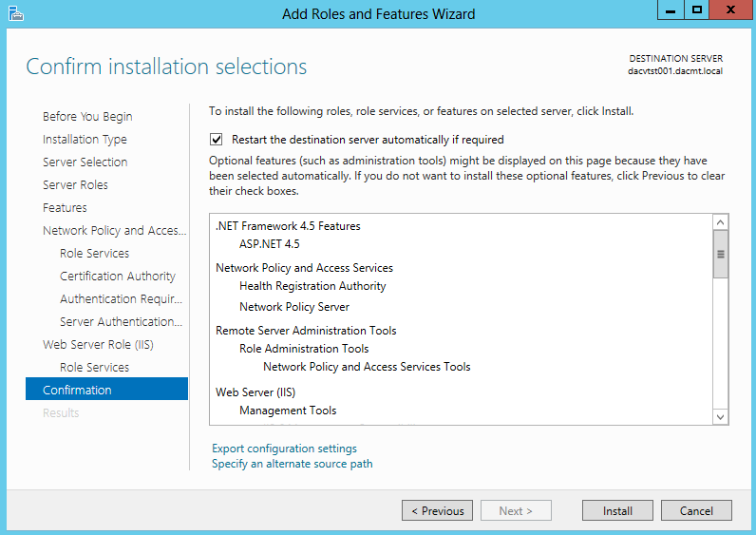This screenshot has height=535, width=756.
Task: Open Web Server Role (IIS) step
Action: point(98,344)
